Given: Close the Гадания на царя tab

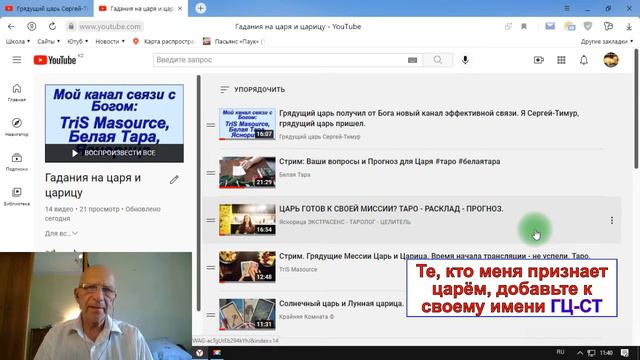Looking at the screenshot, I should 180,9.
